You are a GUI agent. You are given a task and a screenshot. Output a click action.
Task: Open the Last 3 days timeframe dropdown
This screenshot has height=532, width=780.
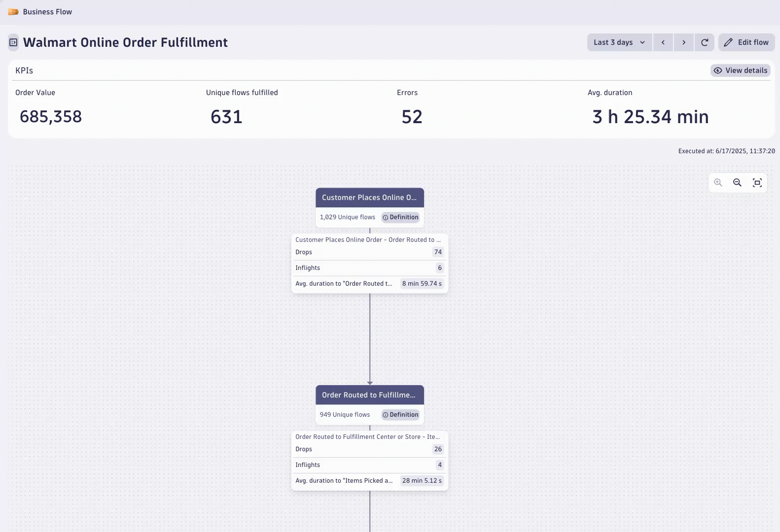620,42
